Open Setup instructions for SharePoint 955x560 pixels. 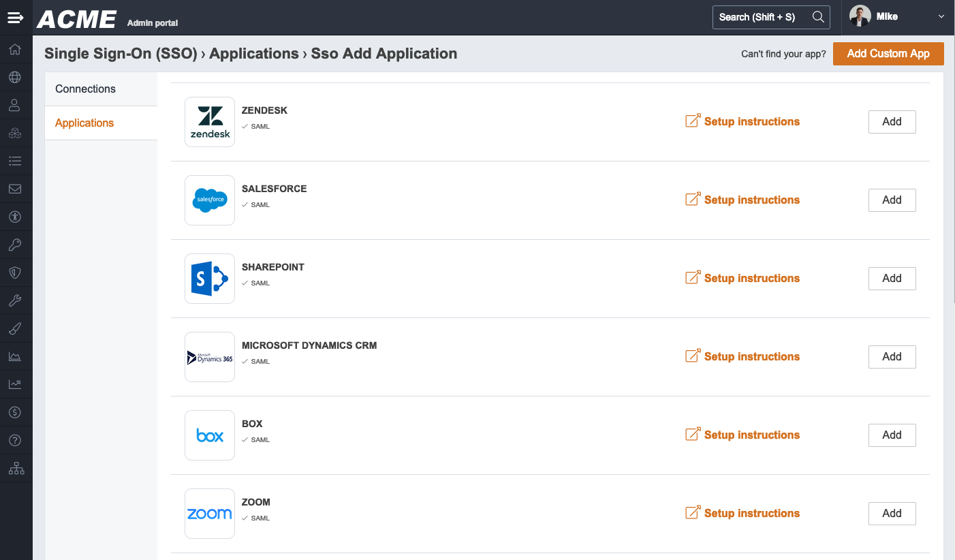pyautogui.click(x=742, y=278)
